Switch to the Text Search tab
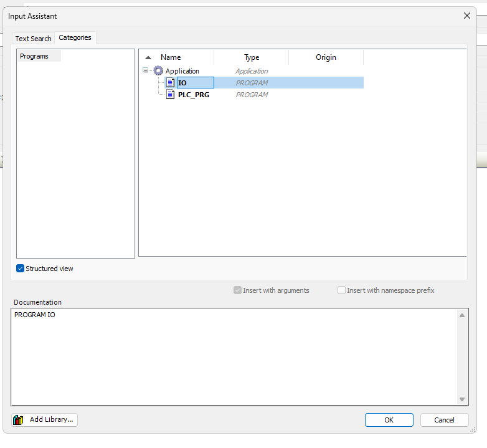Screen dimensions: 487x448 coord(33,39)
